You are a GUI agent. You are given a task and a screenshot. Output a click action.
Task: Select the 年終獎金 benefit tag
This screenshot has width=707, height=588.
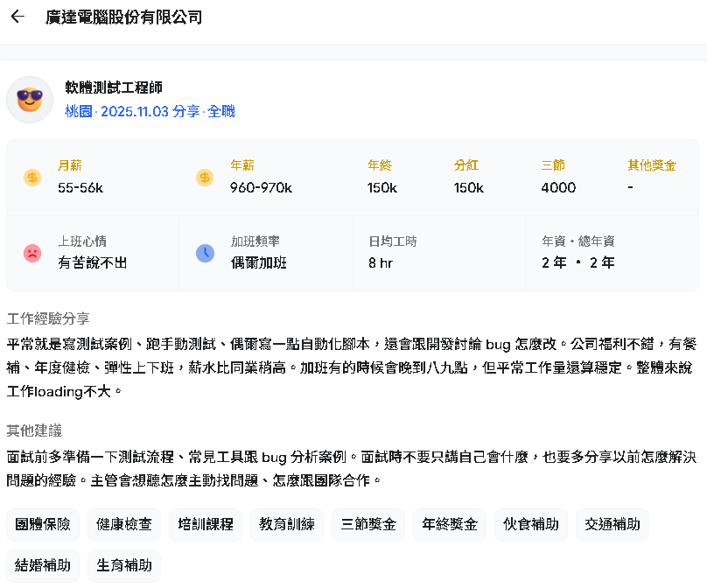click(x=450, y=524)
